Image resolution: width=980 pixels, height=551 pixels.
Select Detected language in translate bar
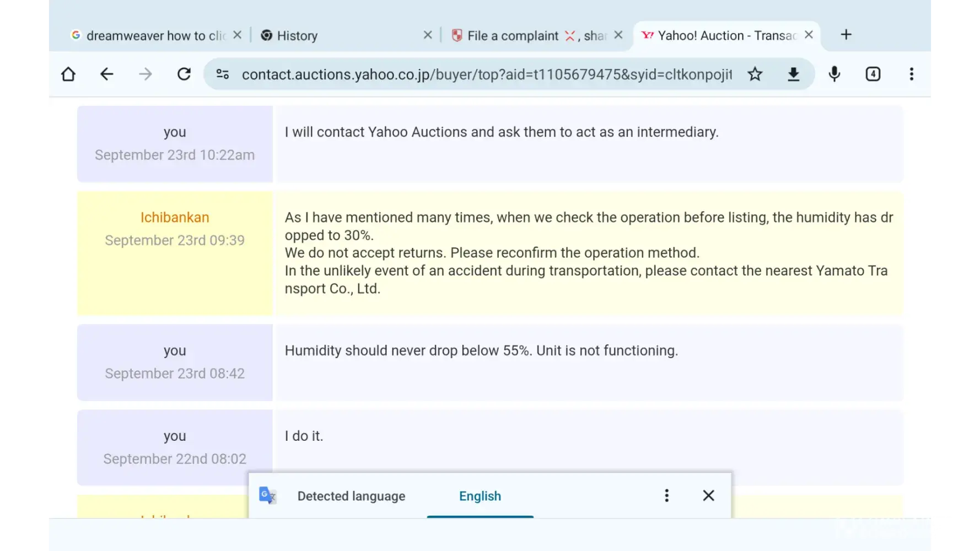(x=351, y=496)
